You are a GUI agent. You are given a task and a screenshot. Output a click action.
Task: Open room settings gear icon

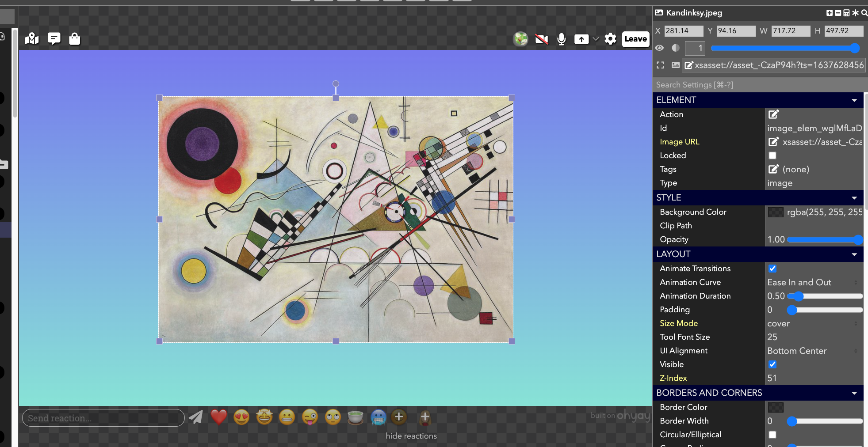610,39
